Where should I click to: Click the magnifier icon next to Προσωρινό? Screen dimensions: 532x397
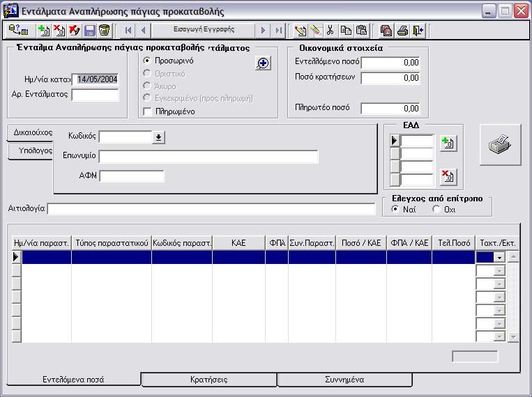(263, 63)
